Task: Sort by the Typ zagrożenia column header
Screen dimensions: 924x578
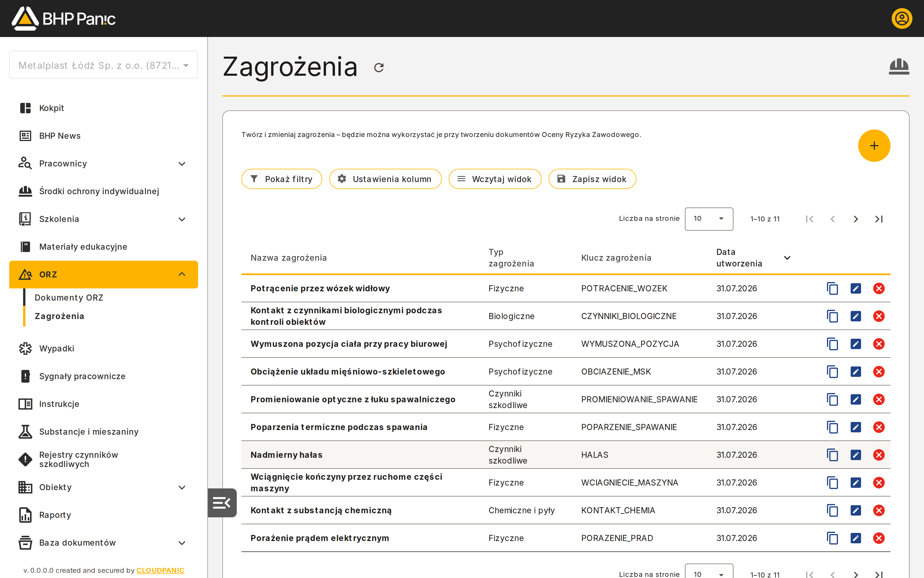Action: point(511,258)
